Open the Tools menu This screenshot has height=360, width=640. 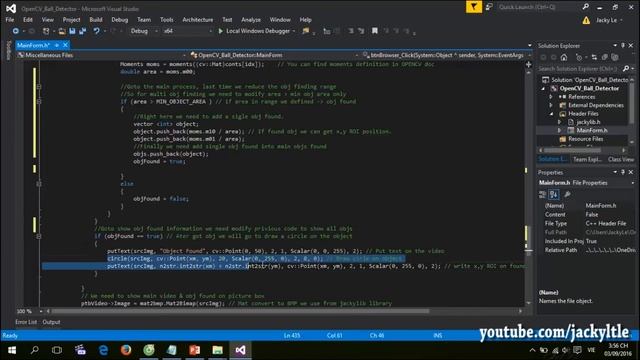[x=167, y=20]
